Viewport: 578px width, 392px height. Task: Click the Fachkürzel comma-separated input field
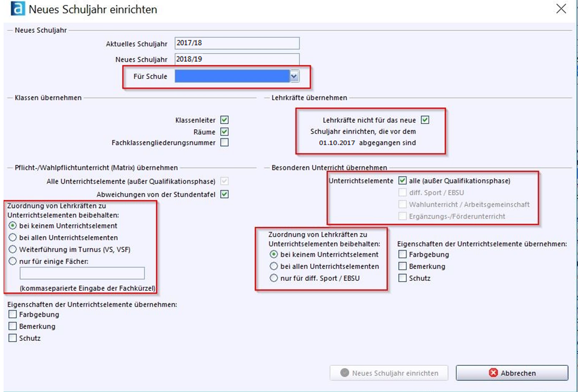(82, 273)
